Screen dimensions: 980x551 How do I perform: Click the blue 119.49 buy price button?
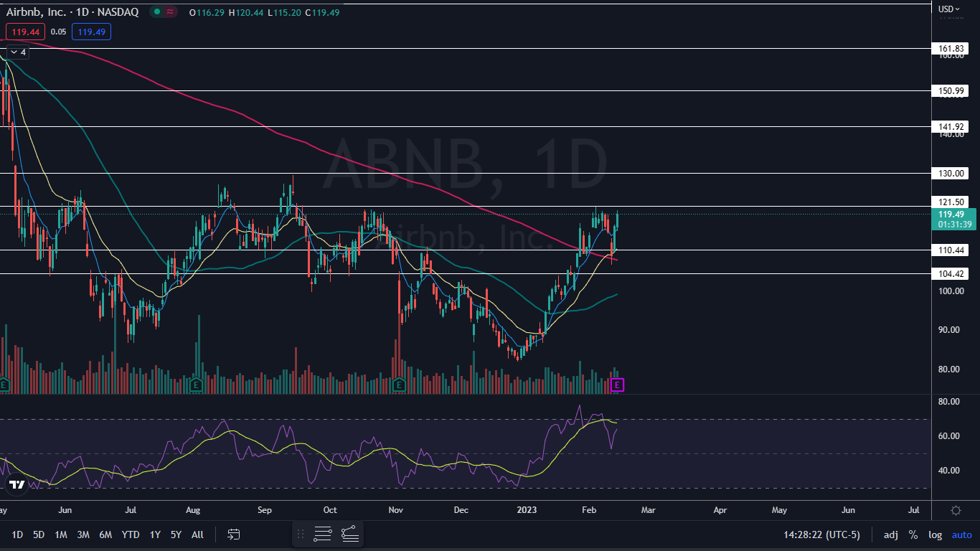(x=91, y=32)
